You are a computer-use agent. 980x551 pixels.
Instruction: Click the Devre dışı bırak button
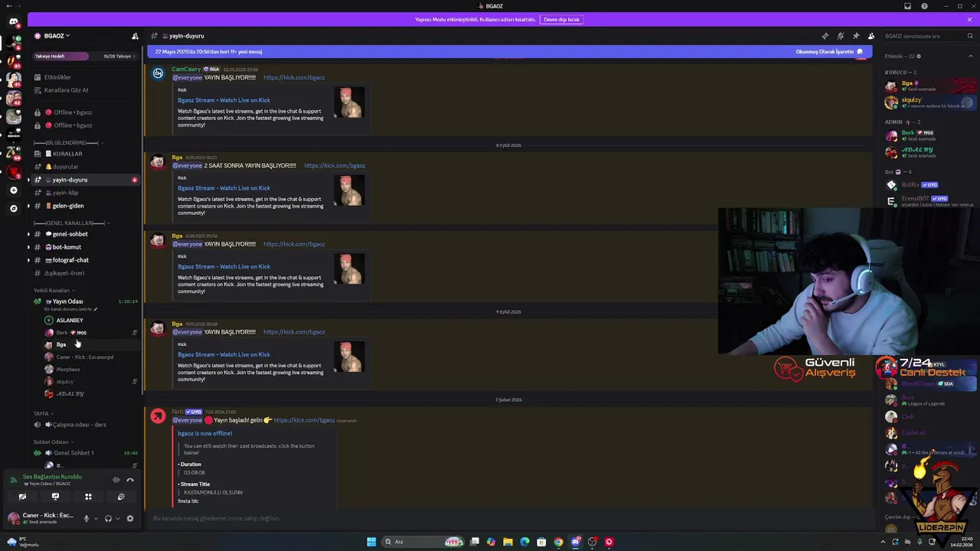561,19
